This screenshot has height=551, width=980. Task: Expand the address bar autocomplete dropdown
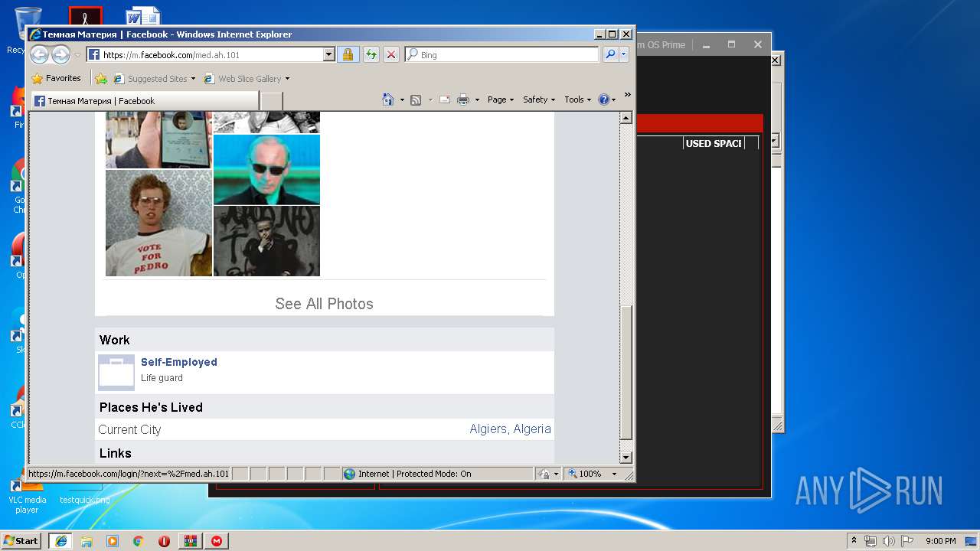(329, 54)
